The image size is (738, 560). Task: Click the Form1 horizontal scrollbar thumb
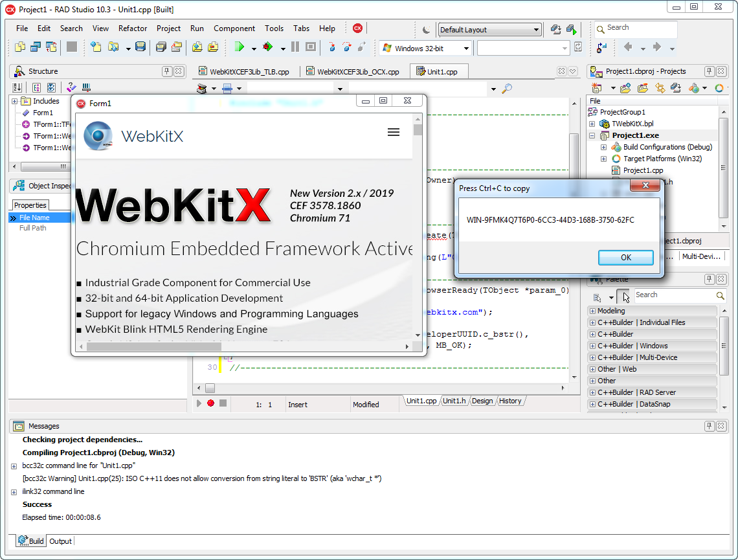coord(154,347)
